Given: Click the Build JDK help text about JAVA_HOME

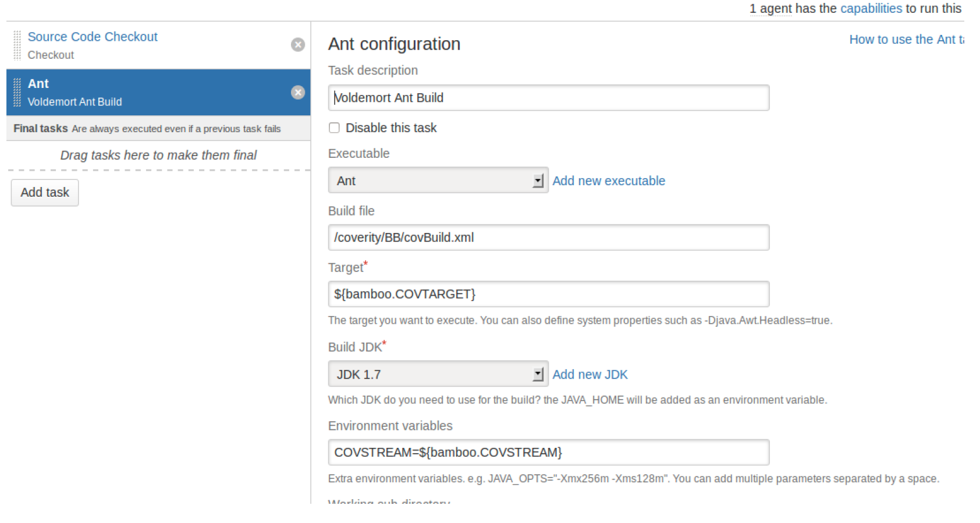Looking at the screenshot, I should click(577, 400).
